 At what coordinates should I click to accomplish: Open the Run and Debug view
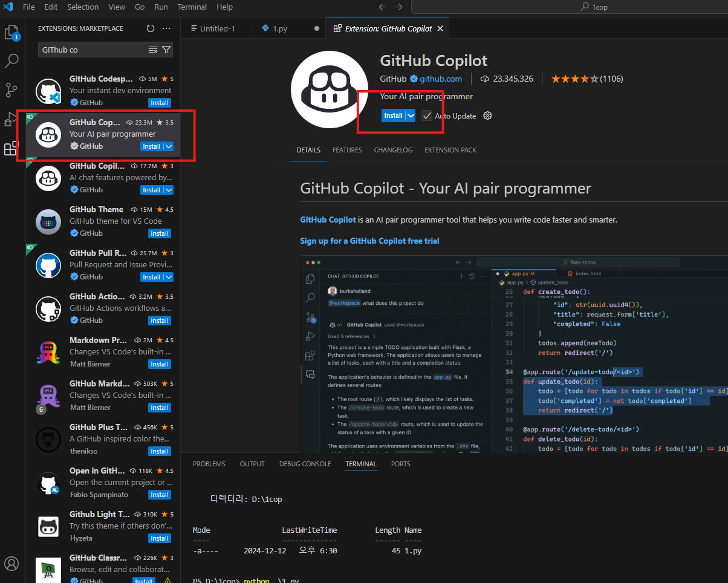[10, 119]
